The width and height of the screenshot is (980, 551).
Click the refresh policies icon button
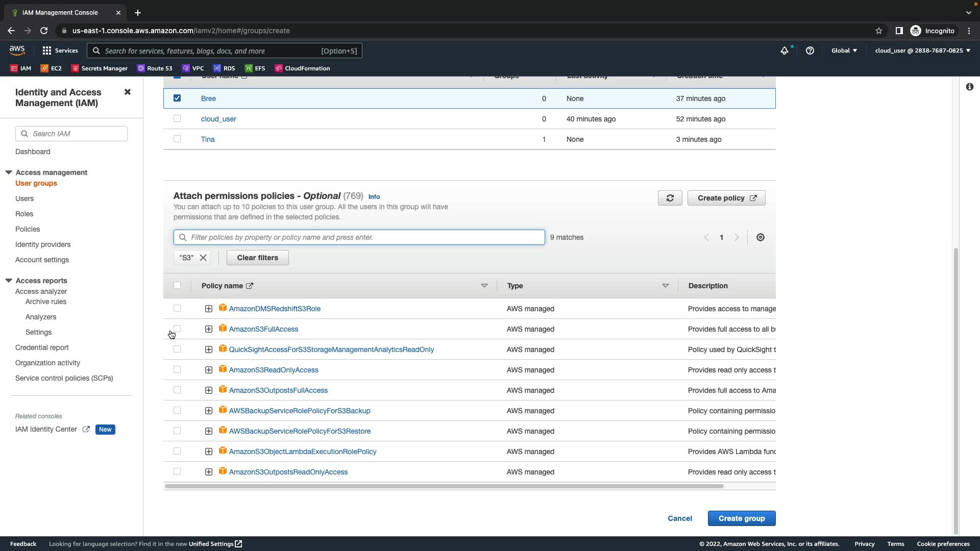click(x=670, y=198)
